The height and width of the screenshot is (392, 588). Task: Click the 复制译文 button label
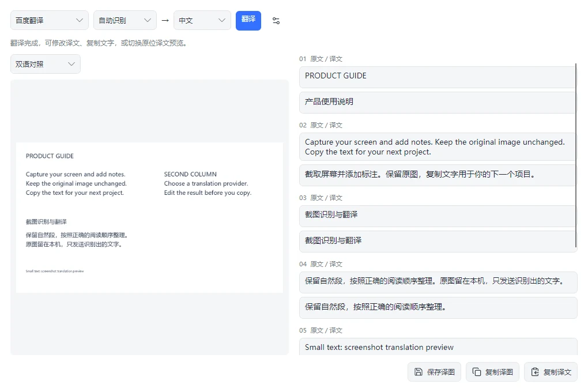557,372
